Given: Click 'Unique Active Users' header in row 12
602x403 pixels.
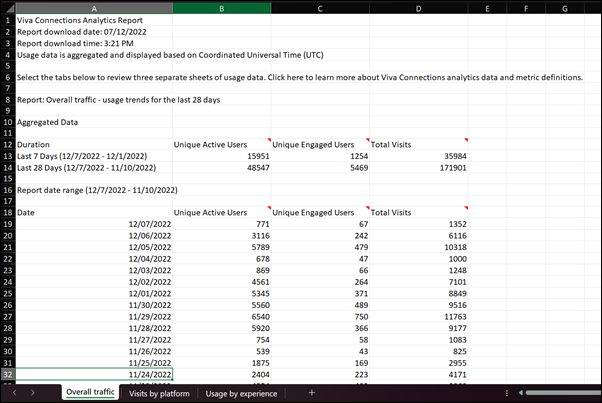Looking at the screenshot, I should point(222,145).
